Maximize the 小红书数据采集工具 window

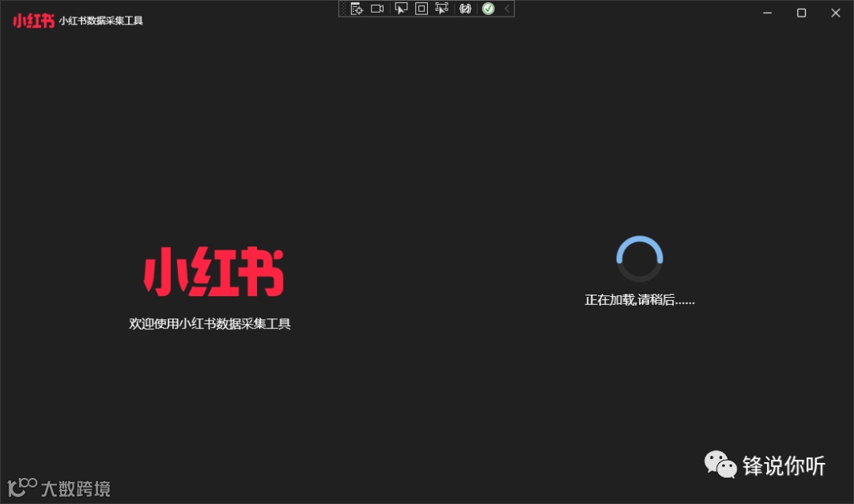[x=801, y=13]
